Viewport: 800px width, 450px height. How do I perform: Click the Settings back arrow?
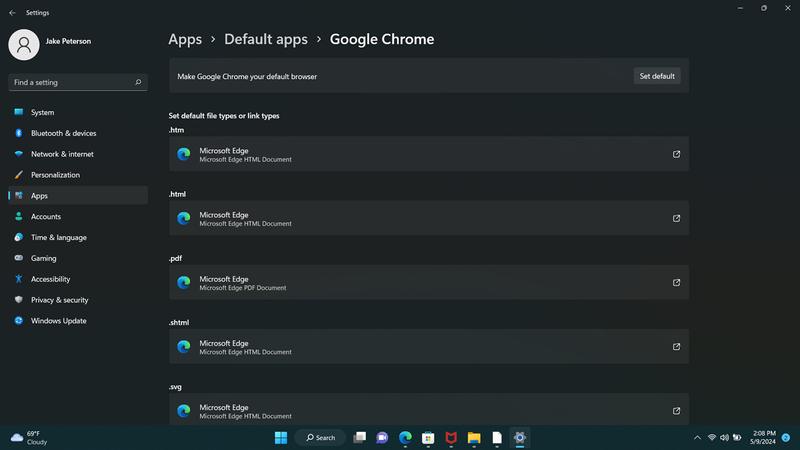point(12,13)
